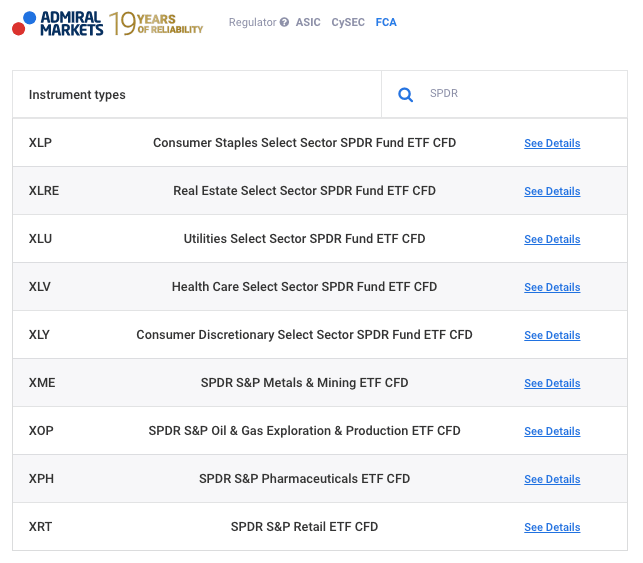Select the SPDR S&P Retail ETF CFD row
This screenshot has height=563, width=643.
tap(304, 527)
